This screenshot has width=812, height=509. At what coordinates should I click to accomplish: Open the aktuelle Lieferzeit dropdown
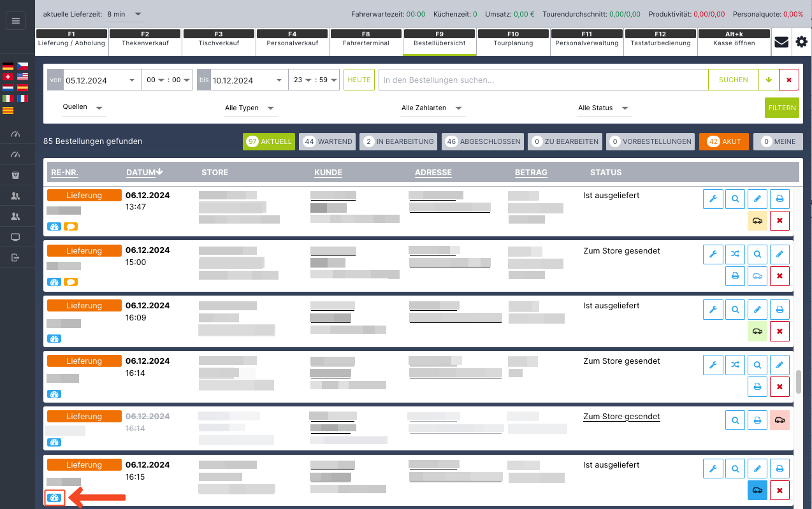125,14
